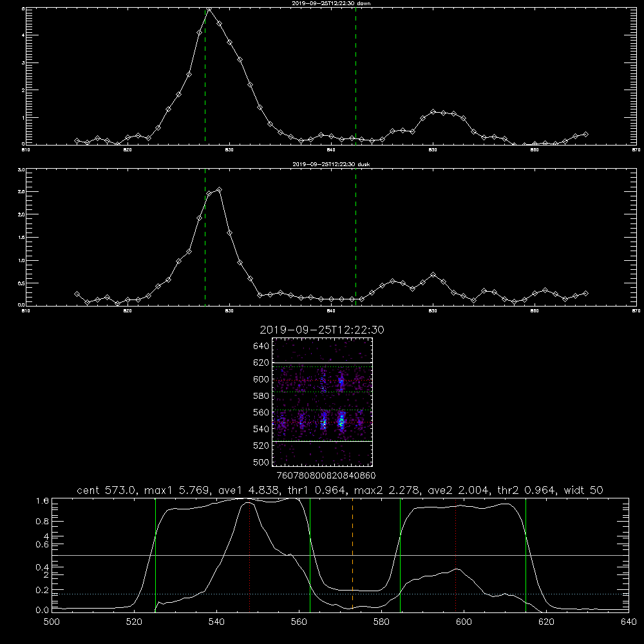Click '620' on the bottom plot x-axis
The image size is (644, 644).
[546, 621]
